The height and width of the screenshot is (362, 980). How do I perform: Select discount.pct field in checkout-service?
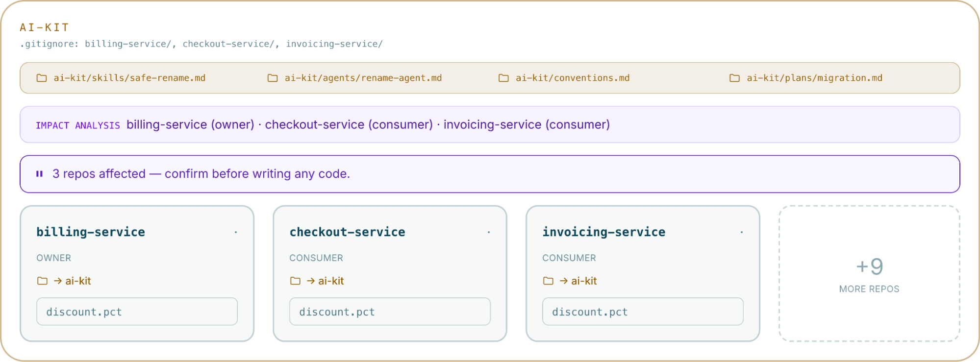[390, 312]
